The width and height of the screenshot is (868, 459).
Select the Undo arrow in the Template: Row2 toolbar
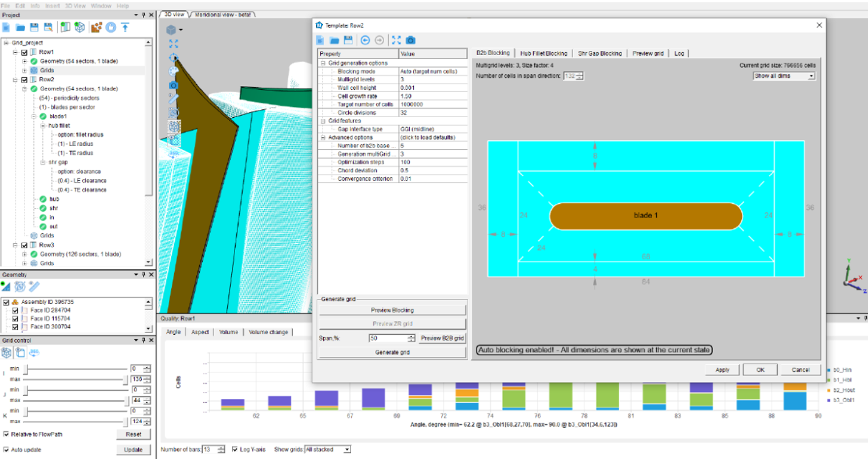(x=366, y=41)
